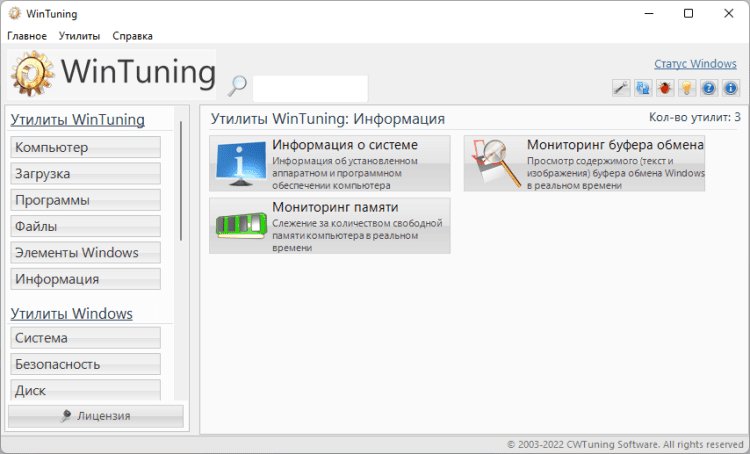Click the Утилиты WinTuning heading link
Image resolution: width=750 pixels, height=454 pixels.
pos(77,120)
